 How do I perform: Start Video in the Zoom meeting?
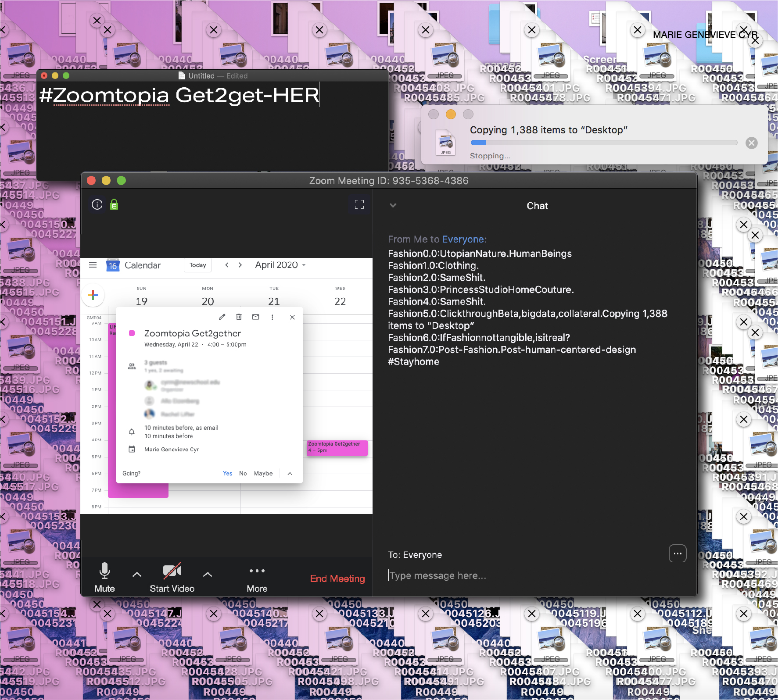pos(172,577)
